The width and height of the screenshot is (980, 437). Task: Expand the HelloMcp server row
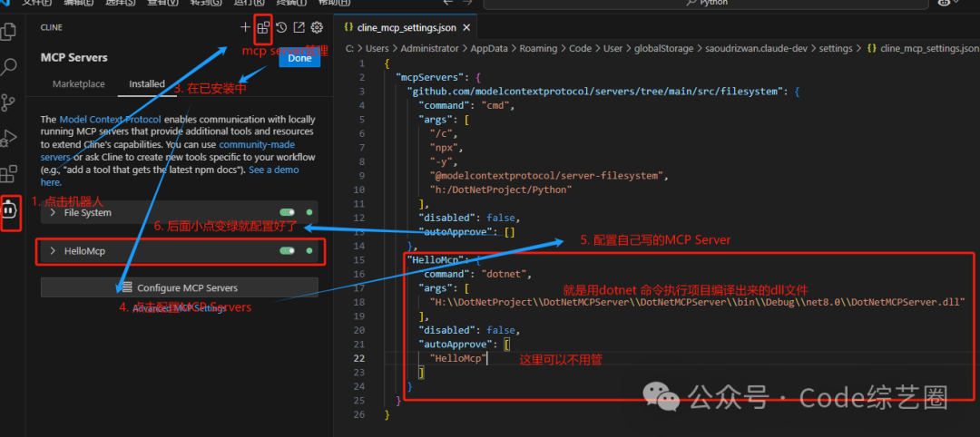180,251
